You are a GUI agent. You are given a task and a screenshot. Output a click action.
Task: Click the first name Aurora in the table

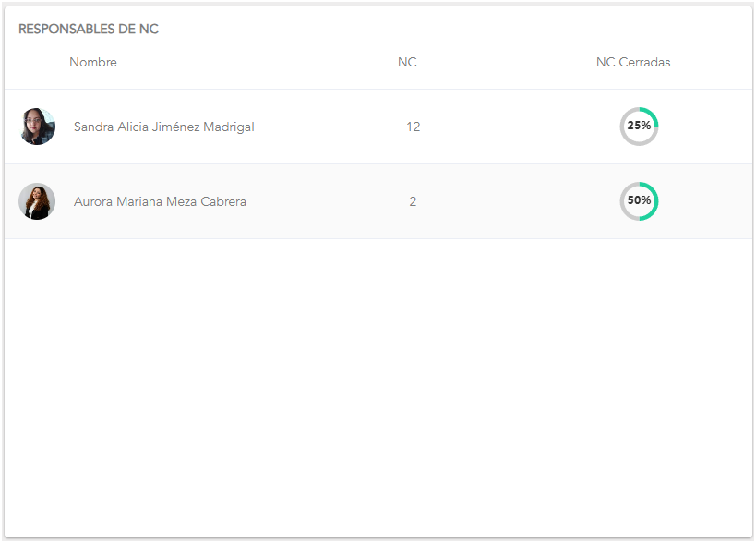pyautogui.click(x=93, y=201)
